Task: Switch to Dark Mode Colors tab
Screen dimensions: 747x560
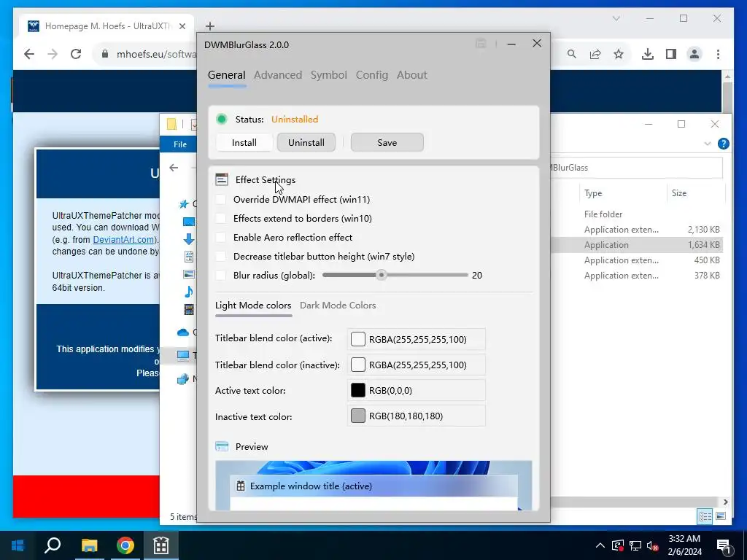Action: point(338,306)
